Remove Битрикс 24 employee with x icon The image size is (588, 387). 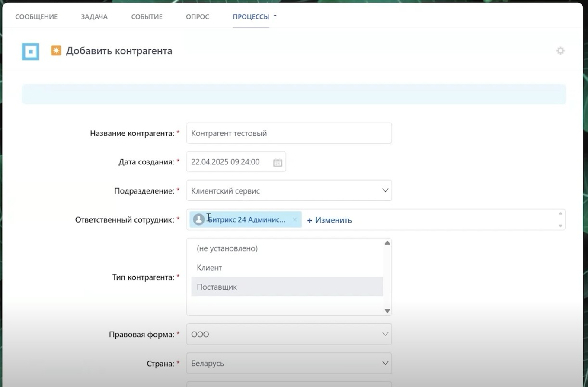click(295, 219)
